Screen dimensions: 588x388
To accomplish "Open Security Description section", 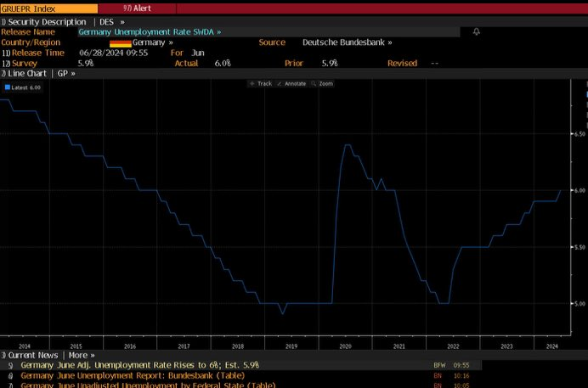I will click(43, 22).
